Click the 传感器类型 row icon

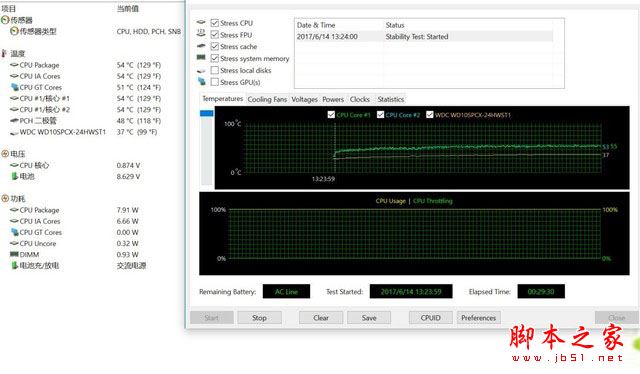[x=14, y=31]
